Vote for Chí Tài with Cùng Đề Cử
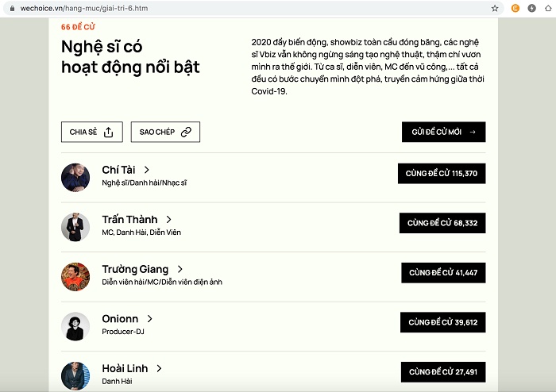 pos(442,174)
